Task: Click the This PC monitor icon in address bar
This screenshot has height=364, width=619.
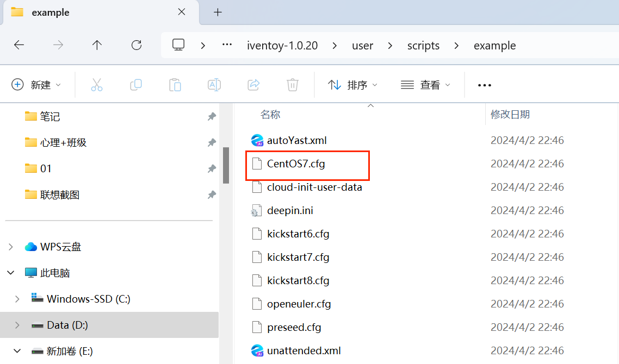Action: pyautogui.click(x=178, y=45)
